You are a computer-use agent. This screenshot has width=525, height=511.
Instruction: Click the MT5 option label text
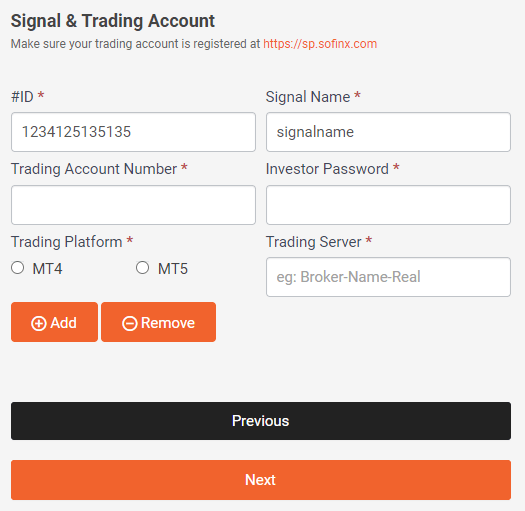(x=173, y=269)
